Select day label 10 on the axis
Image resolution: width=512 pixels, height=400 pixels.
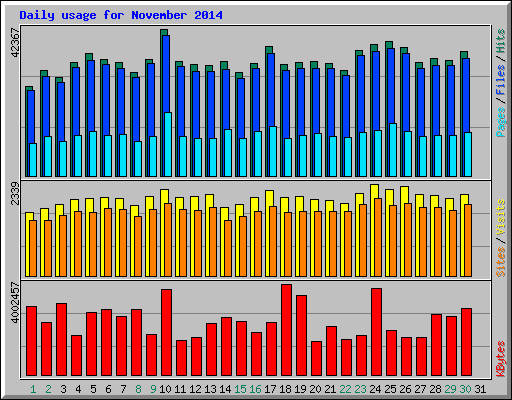(x=165, y=389)
